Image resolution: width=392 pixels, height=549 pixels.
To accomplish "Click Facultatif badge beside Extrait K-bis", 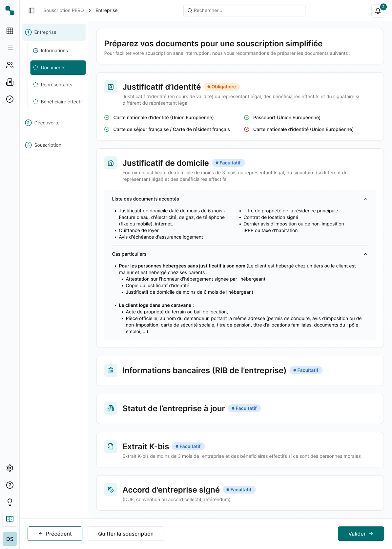I will click(188, 446).
